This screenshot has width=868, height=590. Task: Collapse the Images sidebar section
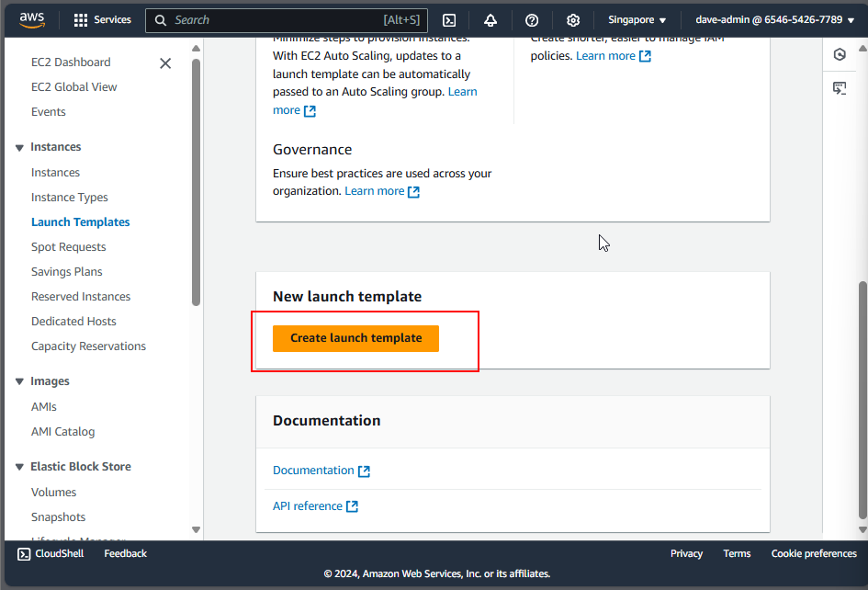tap(19, 382)
